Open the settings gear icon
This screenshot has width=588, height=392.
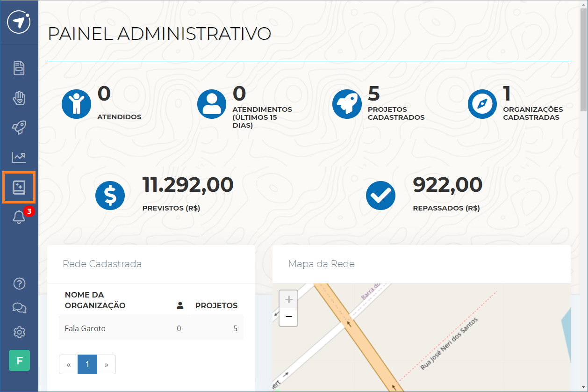[19, 332]
